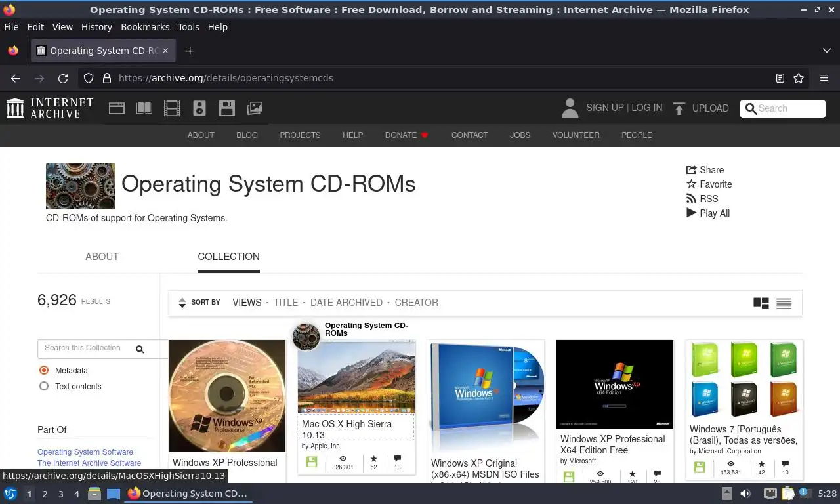Image resolution: width=840 pixels, height=504 pixels.
Task: Switch to the ABOUT tab
Action: 102,257
